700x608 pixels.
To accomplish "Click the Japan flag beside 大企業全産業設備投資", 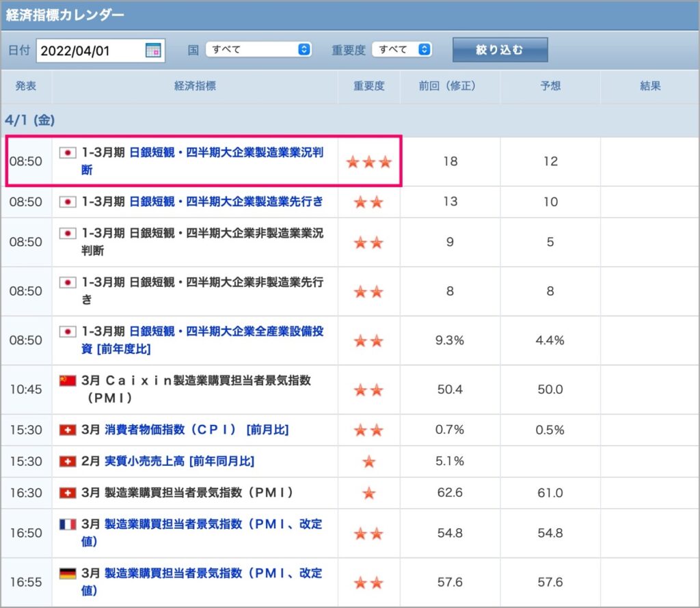I will 68,331.
